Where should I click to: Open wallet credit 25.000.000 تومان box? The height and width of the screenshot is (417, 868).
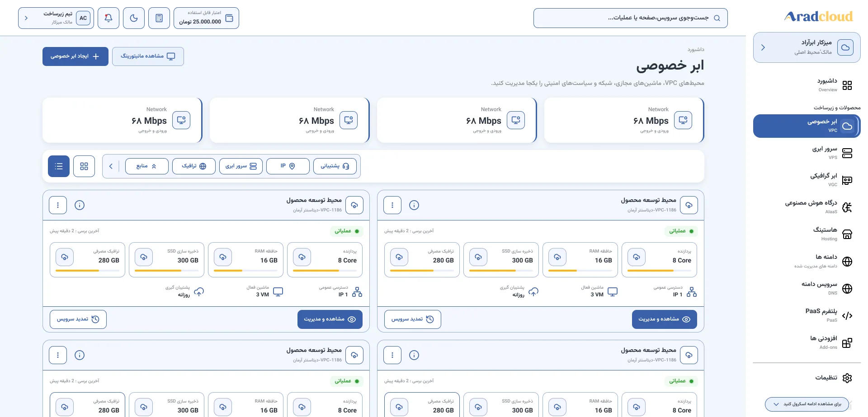point(206,18)
